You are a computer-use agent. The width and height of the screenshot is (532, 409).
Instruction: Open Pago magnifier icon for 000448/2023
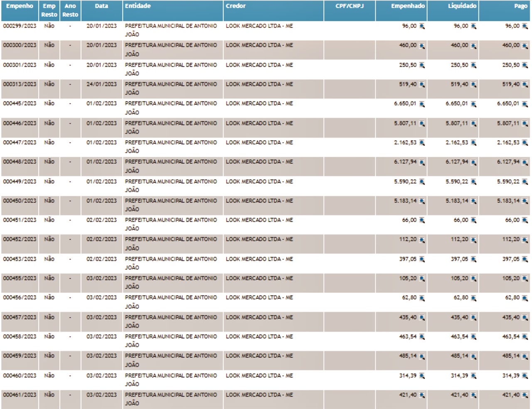pyautogui.click(x=525, y=162)
